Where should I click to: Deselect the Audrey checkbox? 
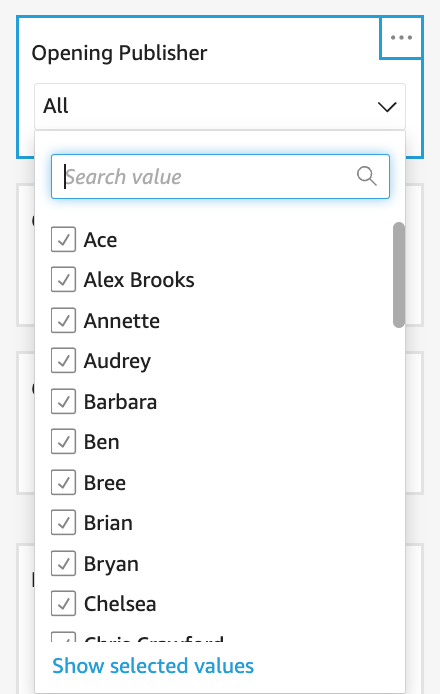[x=63, y=361]
